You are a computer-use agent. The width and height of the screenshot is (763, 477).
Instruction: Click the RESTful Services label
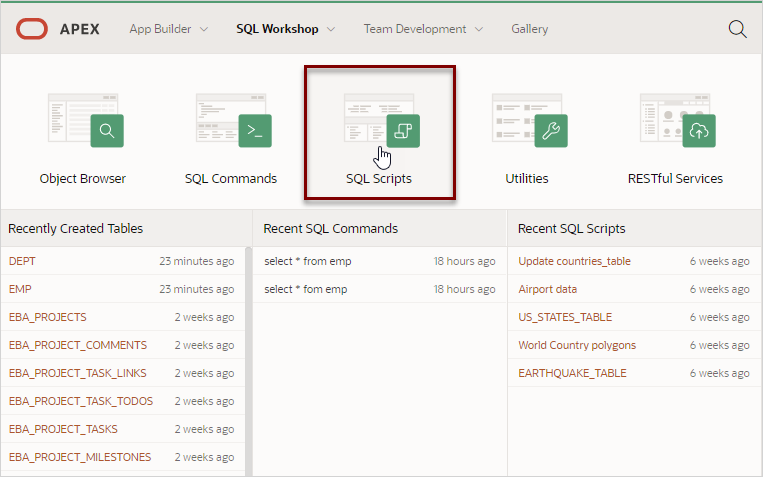tap(675, 179)
